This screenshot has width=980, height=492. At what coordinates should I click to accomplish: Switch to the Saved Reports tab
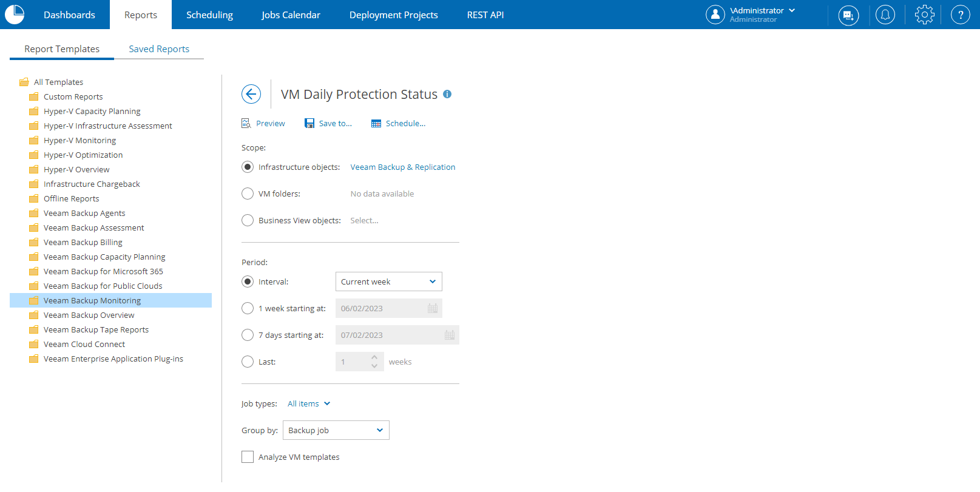tap(159, 49)
